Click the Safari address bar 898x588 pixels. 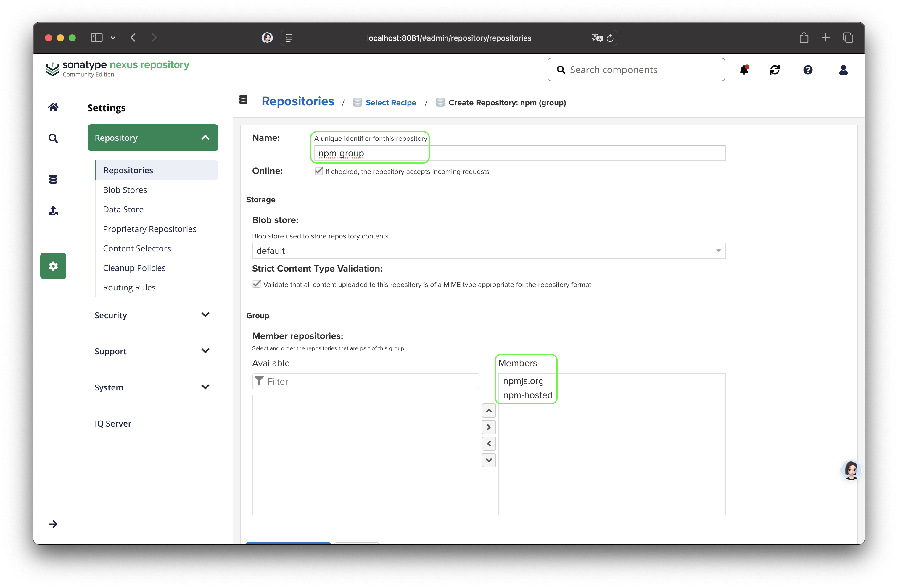449,38
